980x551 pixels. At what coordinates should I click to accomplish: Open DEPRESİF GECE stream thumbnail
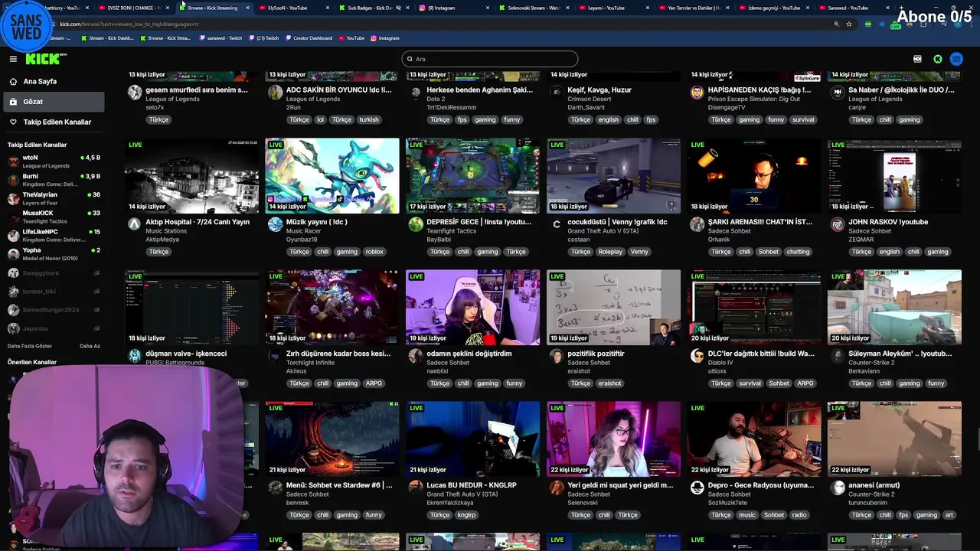[472, 175]
